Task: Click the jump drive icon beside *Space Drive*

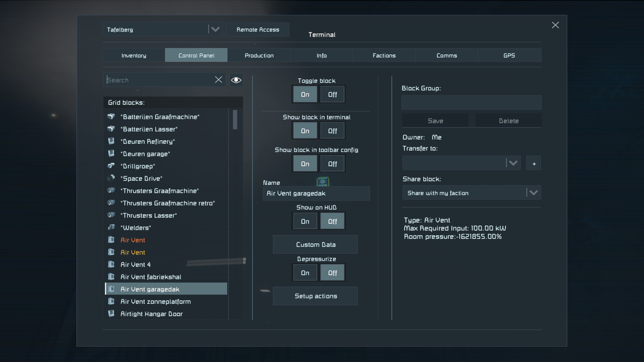Action: point(111,178)
